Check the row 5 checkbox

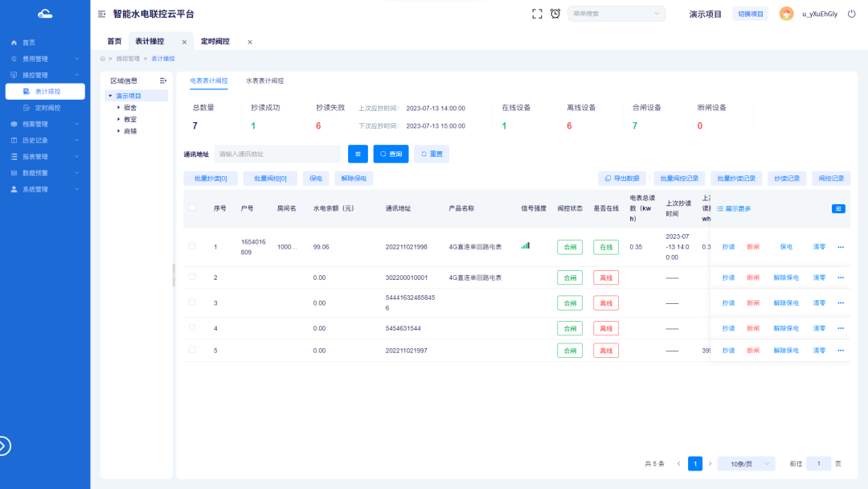point(192,350)
